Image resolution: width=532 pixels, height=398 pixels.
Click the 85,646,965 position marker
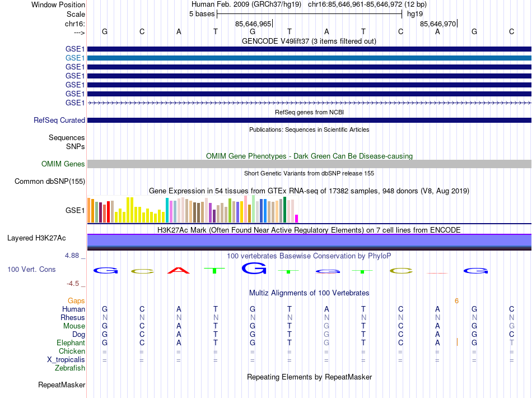pos(254,24)
